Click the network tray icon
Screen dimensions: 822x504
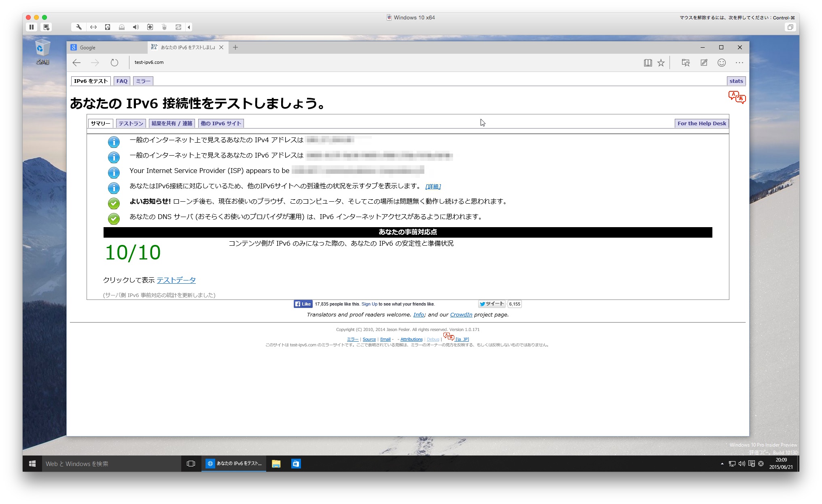click(x=732, y=464)
